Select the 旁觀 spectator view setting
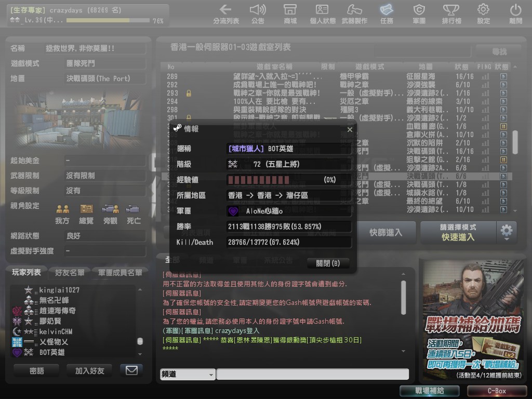Image resolution: width=532 pixels, height=399 pixels. coord(110,214)
